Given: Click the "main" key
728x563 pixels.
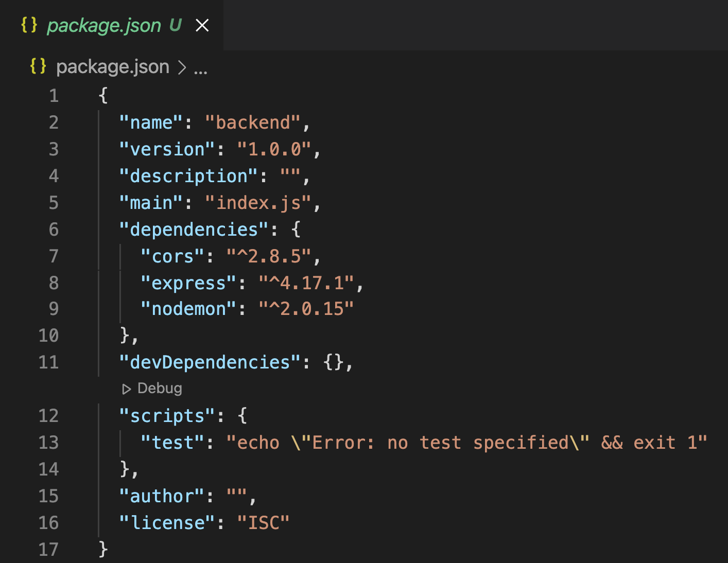Looking at the screenshot, I should [x=151, y=203].
